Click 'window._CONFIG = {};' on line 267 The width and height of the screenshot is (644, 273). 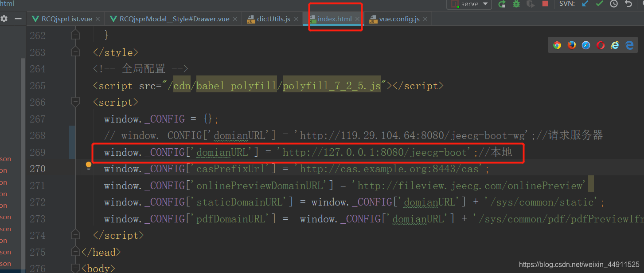pyautogui.click(x=162, y=119)
